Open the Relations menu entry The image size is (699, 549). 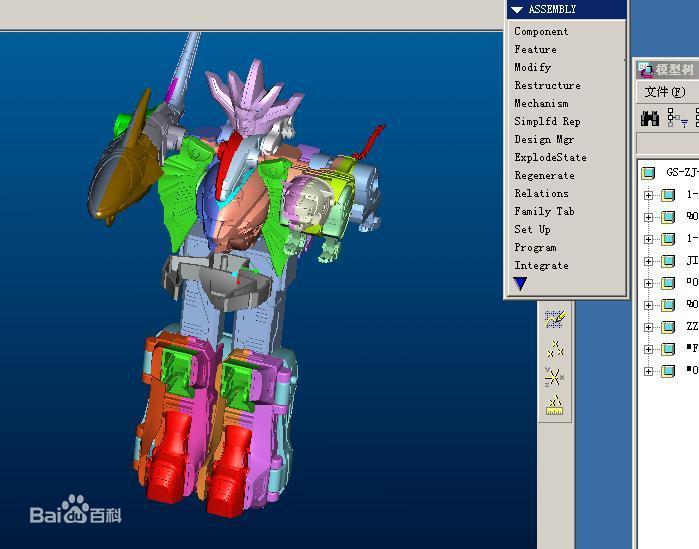(541, 193)
